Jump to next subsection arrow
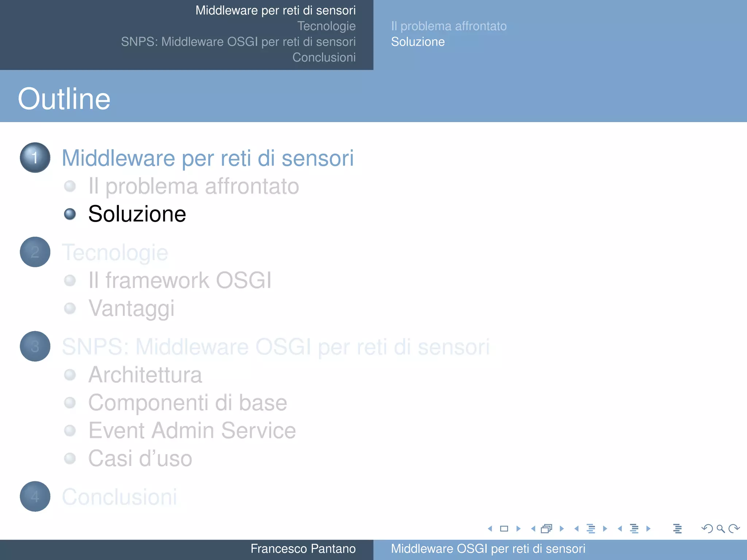The height and width of the screenshot is (560, 747). tap(605, 529)
